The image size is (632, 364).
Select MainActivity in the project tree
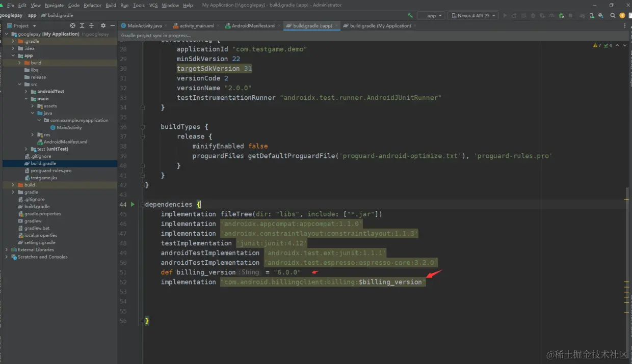pos(69,127)
